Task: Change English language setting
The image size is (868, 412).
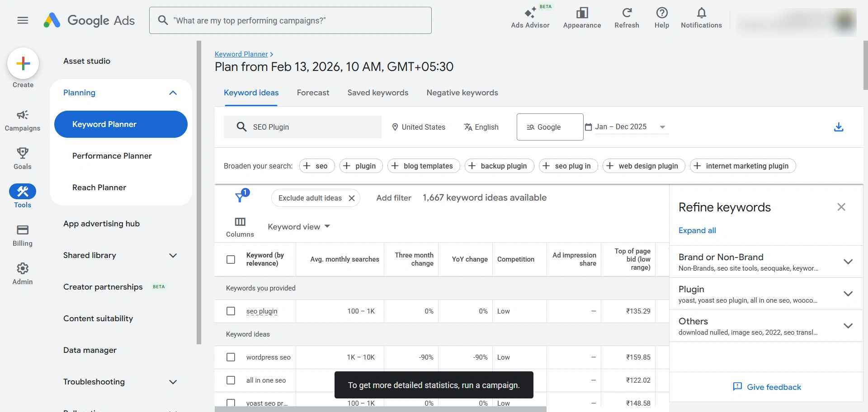Action: click(481, 127)
